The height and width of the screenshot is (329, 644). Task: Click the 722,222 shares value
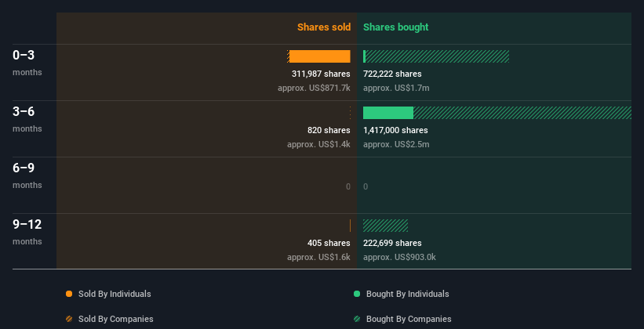tap(392, 74)
